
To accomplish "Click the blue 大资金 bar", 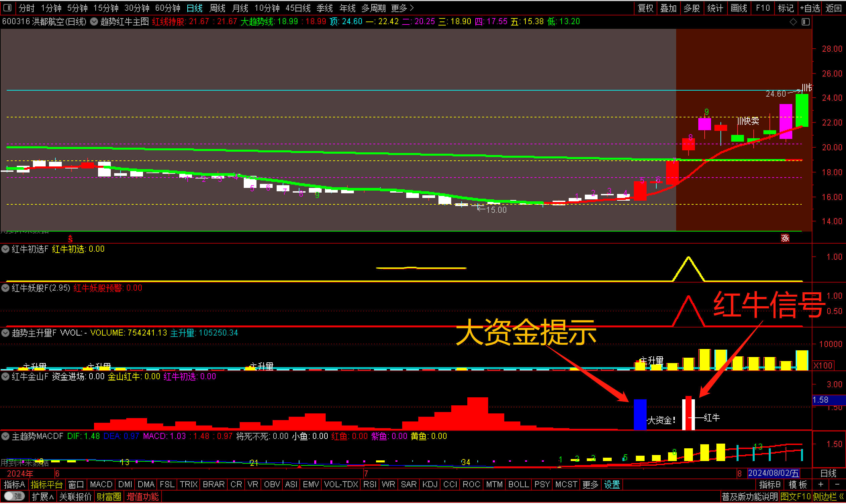I will click(640, 414).
